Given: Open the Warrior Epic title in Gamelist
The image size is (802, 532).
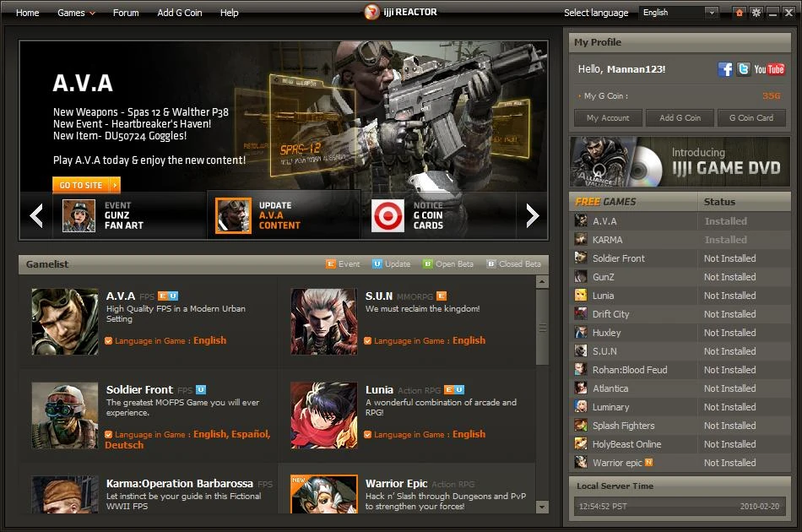Looking at the screenshot, I should [397, 483].
